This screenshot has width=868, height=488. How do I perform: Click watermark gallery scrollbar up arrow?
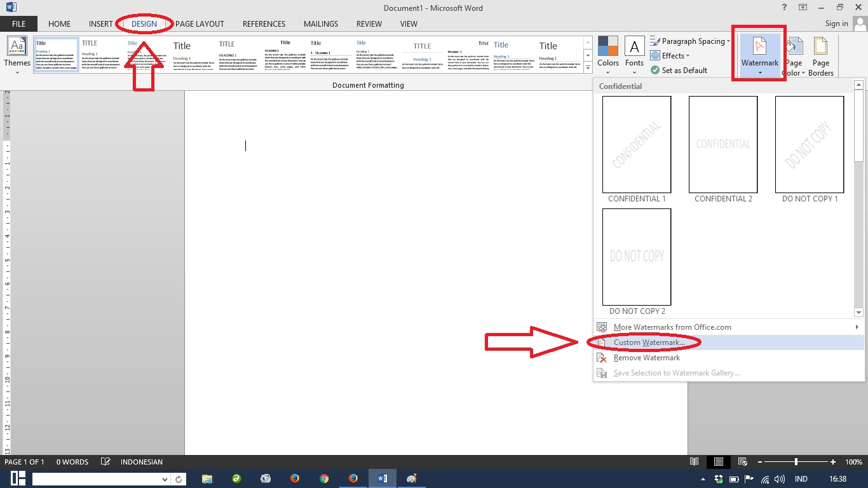859,85
